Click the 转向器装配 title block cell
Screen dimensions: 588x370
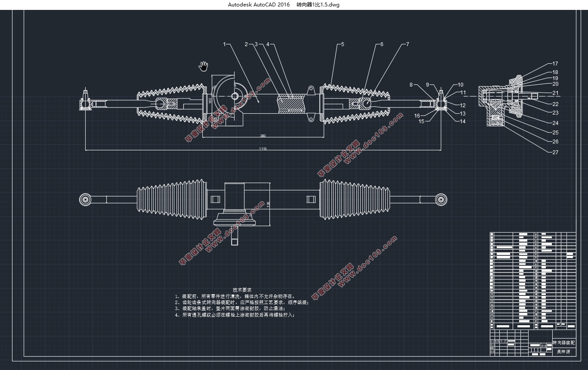(x=564, y=343)
